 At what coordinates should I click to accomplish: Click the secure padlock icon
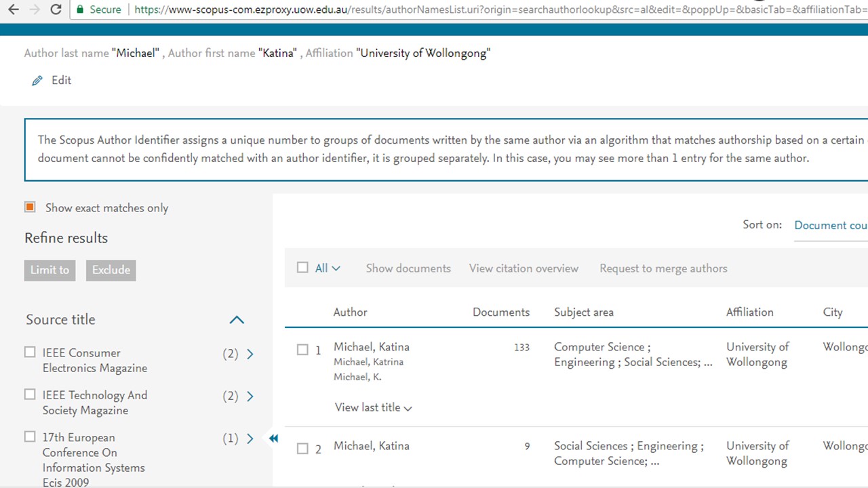[80, 9]
